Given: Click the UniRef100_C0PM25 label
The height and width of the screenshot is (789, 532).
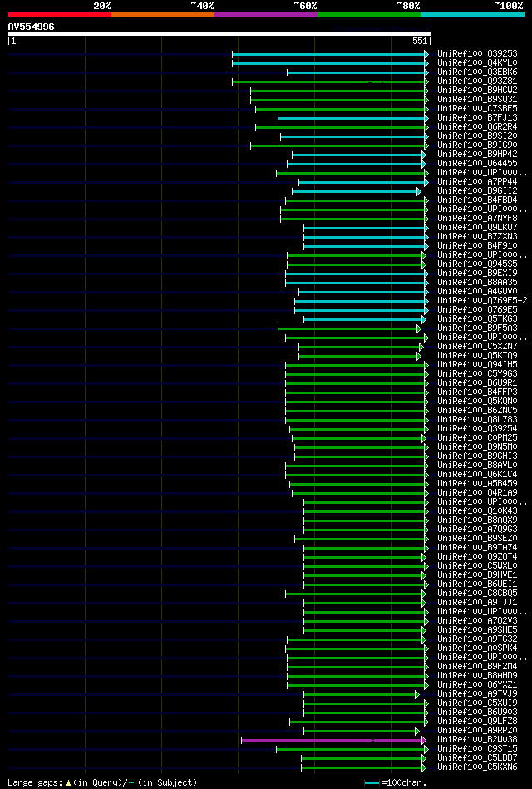Looking at the screenshot, I should click(x=478, y=438).
